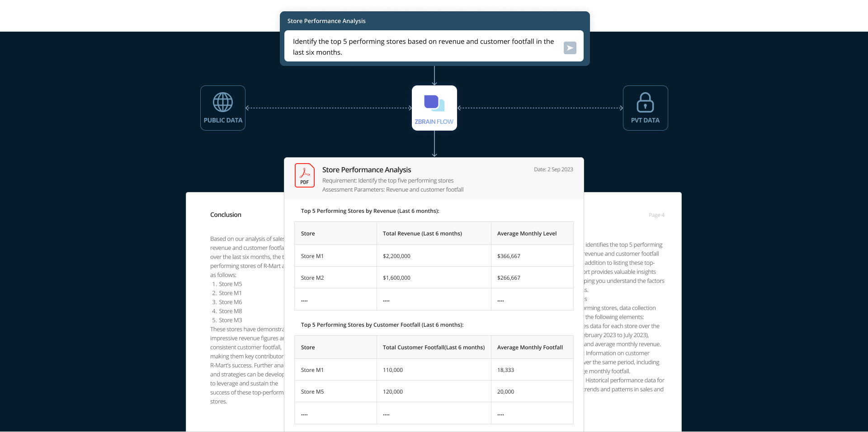Viewport: 868px width, 432px height.
Task: Click the PUBLIC DATA label
Action: click(x=223, y=120)
